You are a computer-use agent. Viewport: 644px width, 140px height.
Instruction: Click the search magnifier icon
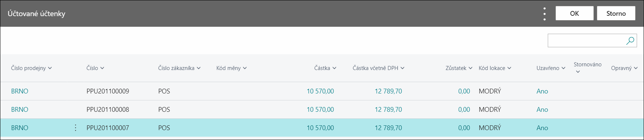pyautogui.click(x=630, y=41)
